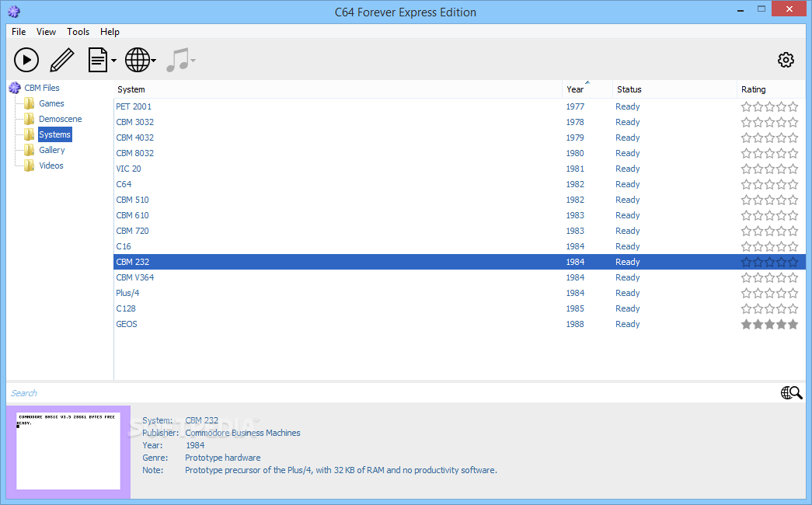Select CBM Files root tree node
The width and height of the screenshot is (812, 505).
(x=42, y=88)
